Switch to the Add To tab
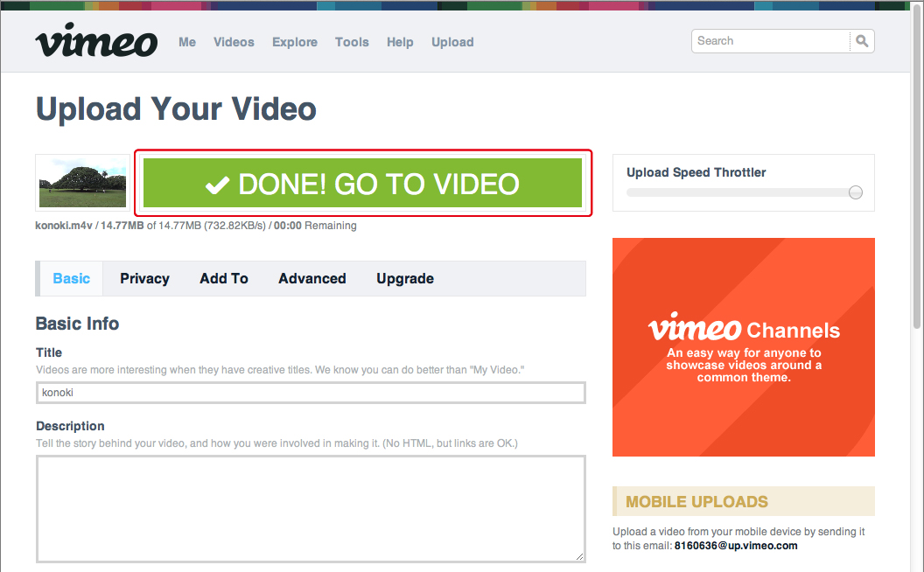The width and height of the screenshot is (924, 572). (x=224, y=279)
